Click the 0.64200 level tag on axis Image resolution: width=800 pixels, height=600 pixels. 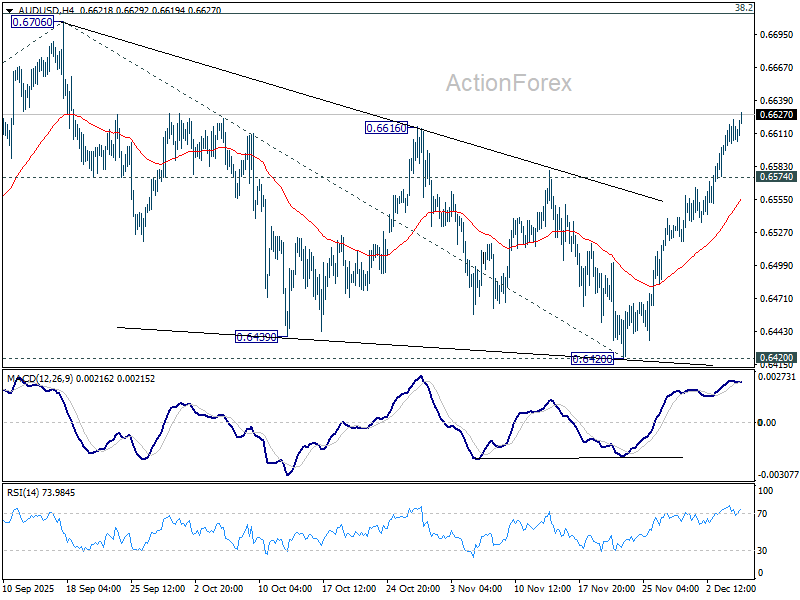[x=777, y=358]
